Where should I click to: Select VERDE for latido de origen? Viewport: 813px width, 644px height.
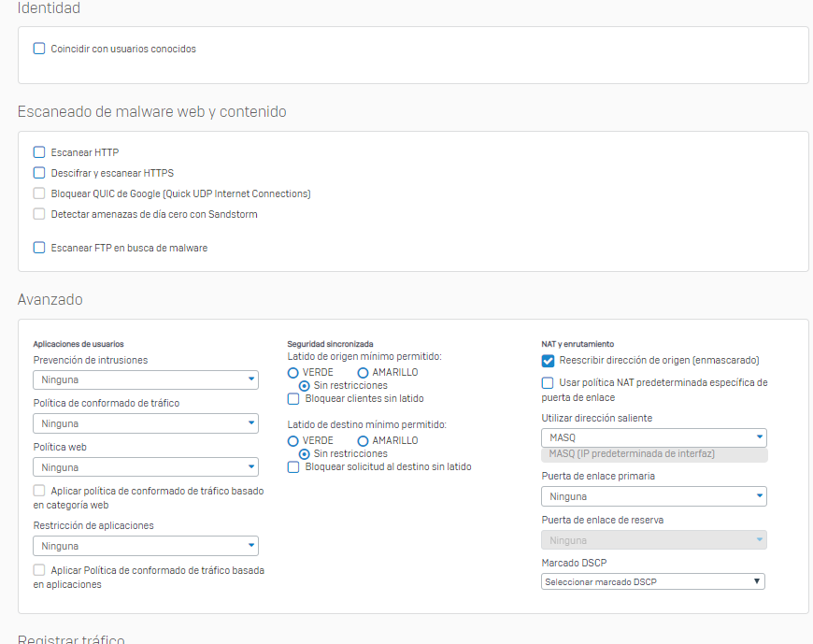point(293,372)
